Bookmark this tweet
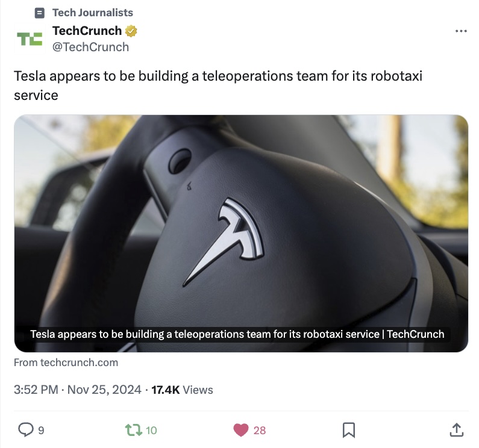This screenshot has height=448, width=479. click(x=349, y=430)
